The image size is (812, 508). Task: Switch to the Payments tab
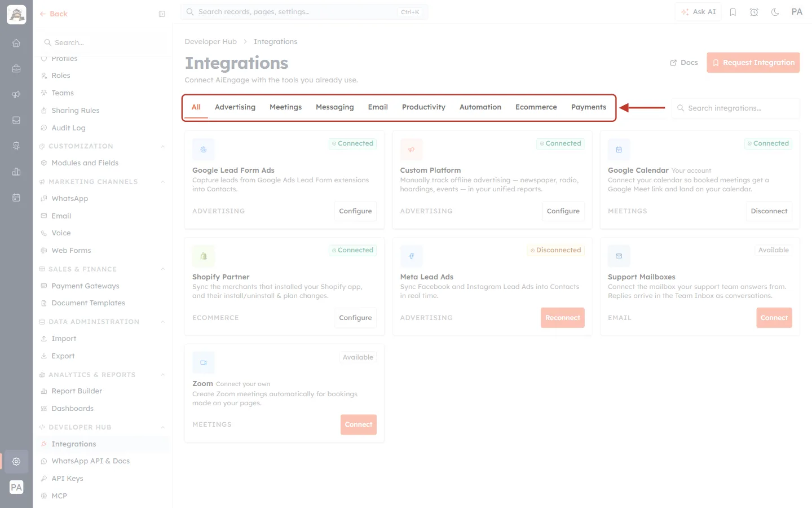tap(589, 107)
